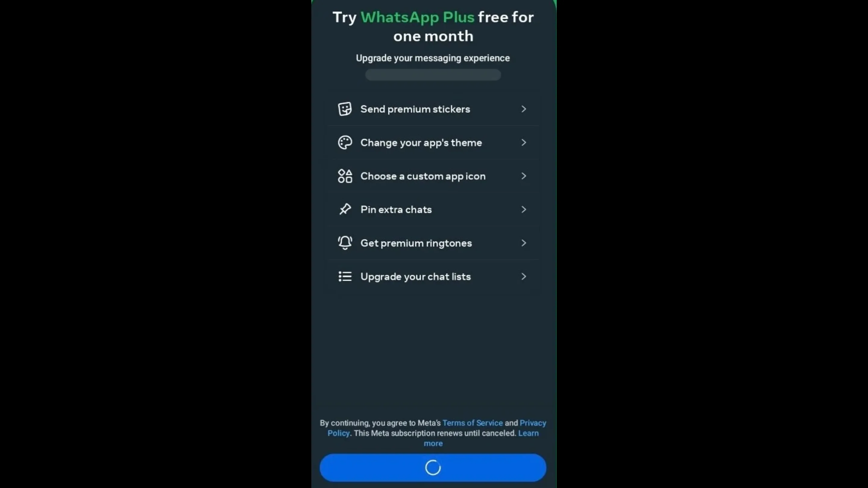Tap the pin icon for extra chats
Image resolution: width=868 pixels, height=488 pixels.
(x=345, y=209)
